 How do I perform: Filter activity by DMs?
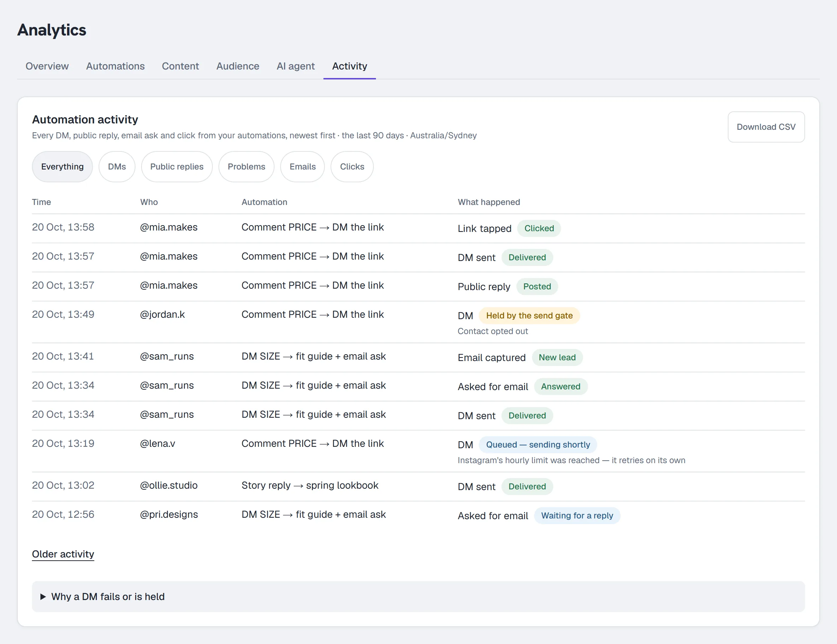point(117,167)
